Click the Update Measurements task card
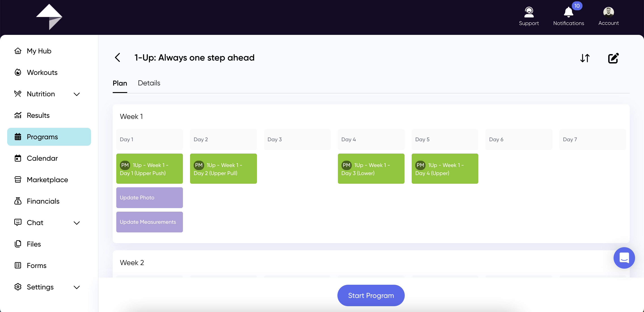This screenshot has width=644, height=312. click(x=150, y=222)
